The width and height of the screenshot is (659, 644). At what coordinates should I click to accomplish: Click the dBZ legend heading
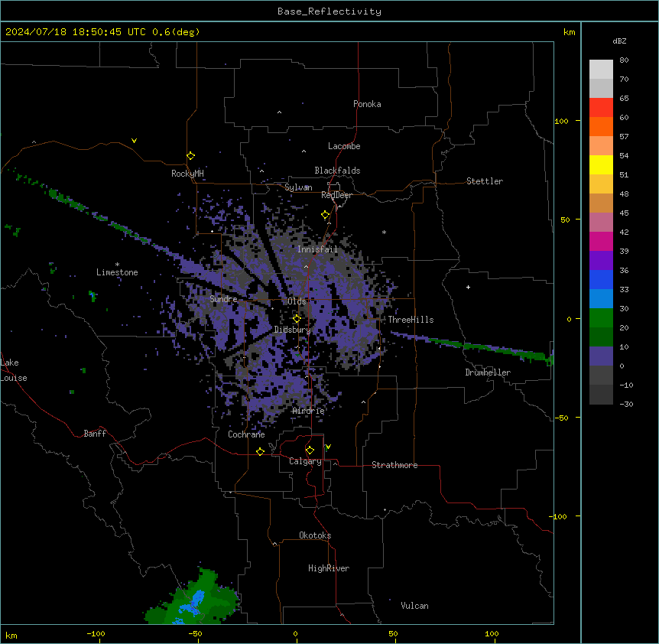619,41
